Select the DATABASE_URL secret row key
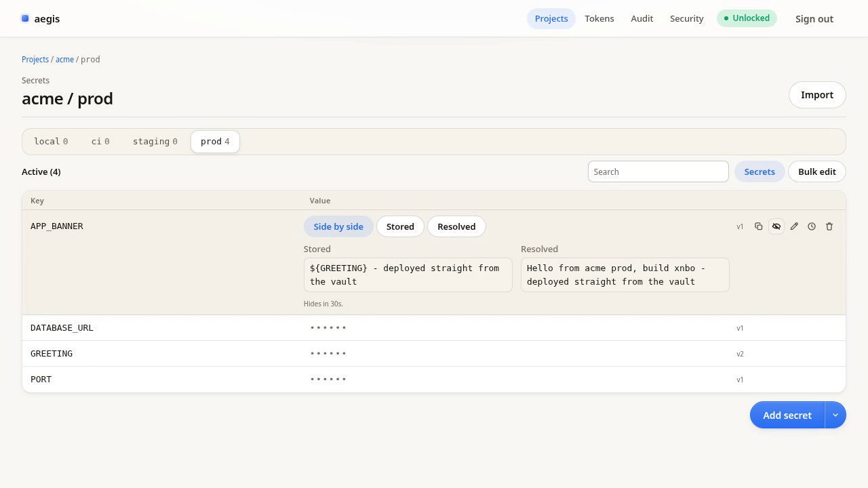 coord(62,328)
